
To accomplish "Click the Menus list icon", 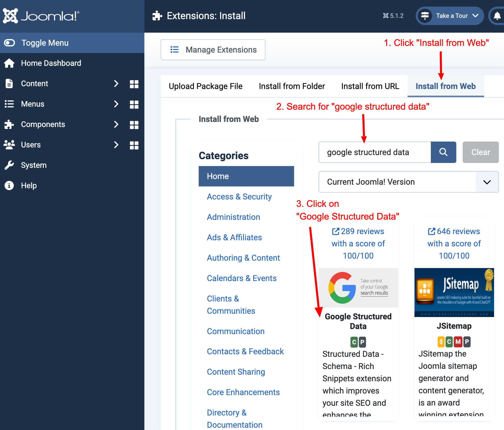I will 9,104.
